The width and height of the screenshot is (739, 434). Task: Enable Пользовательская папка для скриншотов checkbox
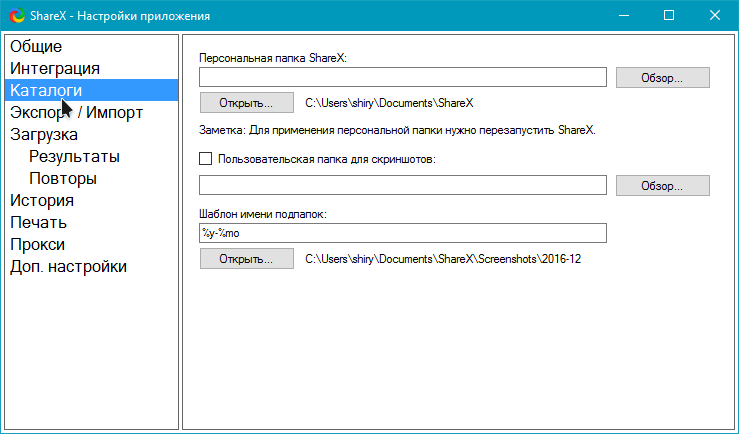205,159
